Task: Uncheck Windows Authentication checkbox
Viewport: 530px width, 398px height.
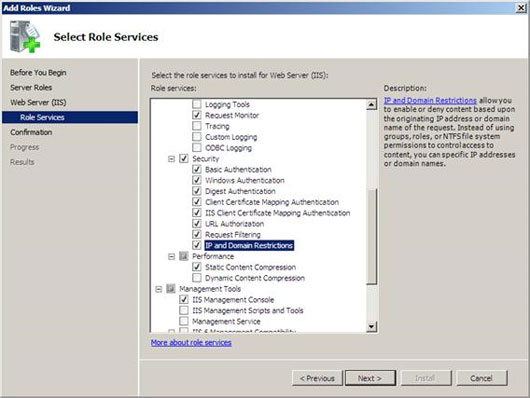Action: click(196, 180)
